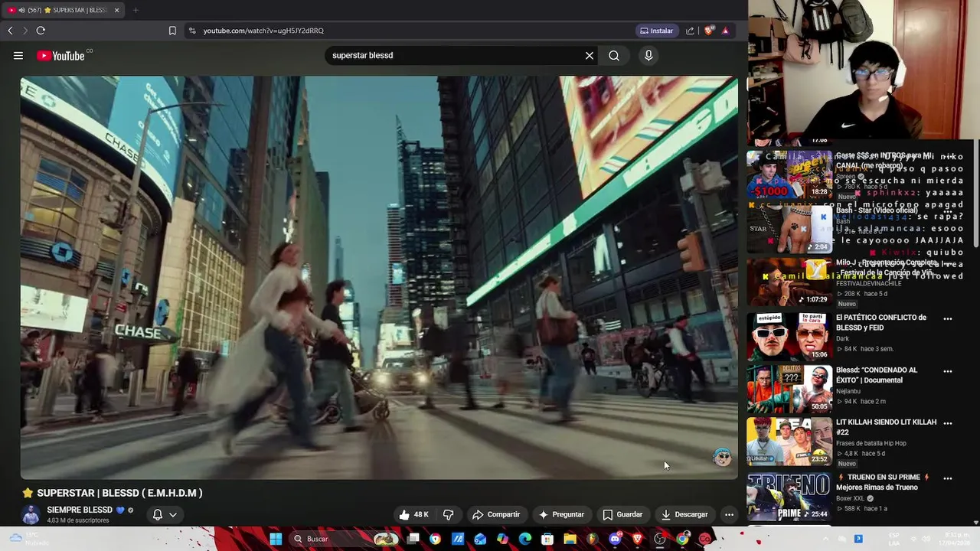980x551 pixels.
Task: Click the magnifying glass search button
Action: click(614, 56)
